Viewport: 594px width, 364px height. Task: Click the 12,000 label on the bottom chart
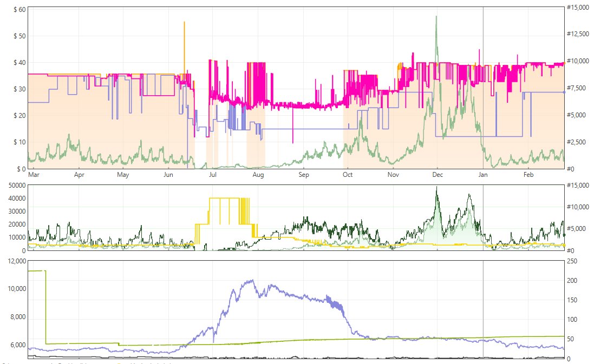click(17, 261)
